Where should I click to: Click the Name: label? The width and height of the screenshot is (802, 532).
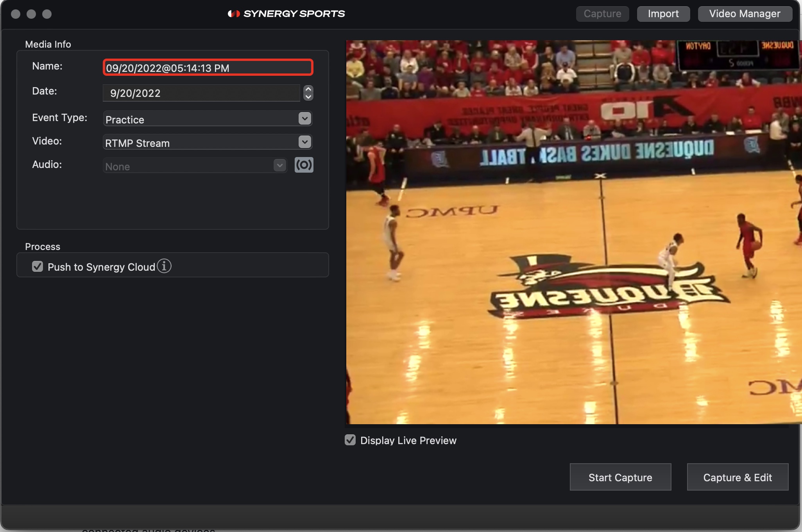47,66
